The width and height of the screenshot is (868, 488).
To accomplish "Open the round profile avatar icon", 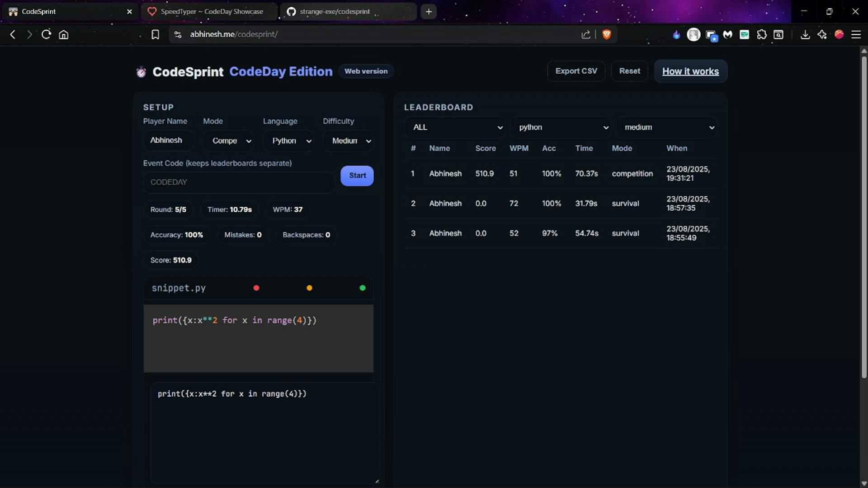I will coord(693,34).
